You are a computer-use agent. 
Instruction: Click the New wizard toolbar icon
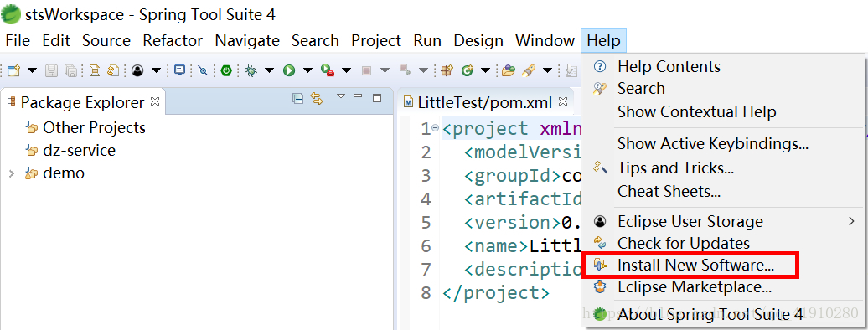point(14,70)
